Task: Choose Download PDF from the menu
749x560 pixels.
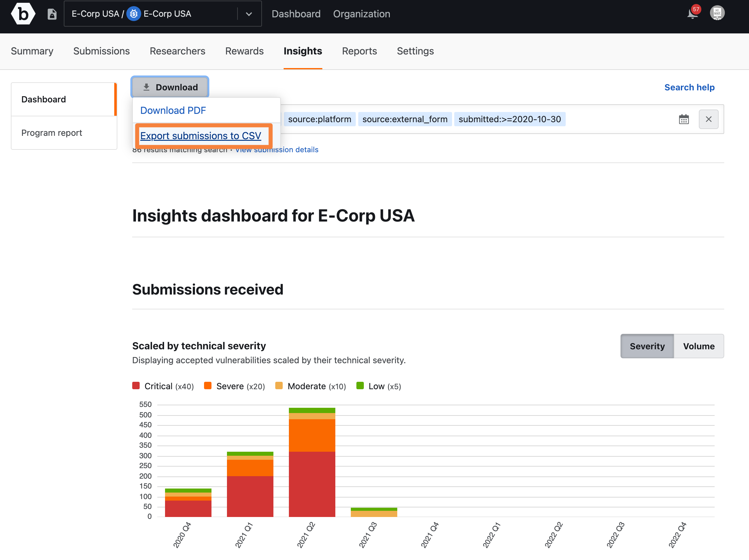Action: (173, 110)
